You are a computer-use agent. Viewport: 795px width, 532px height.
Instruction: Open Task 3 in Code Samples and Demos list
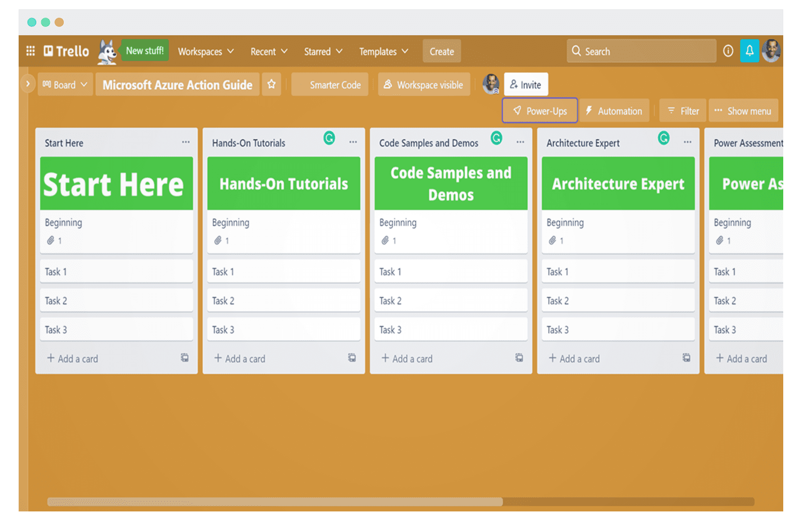pos(451,330)
